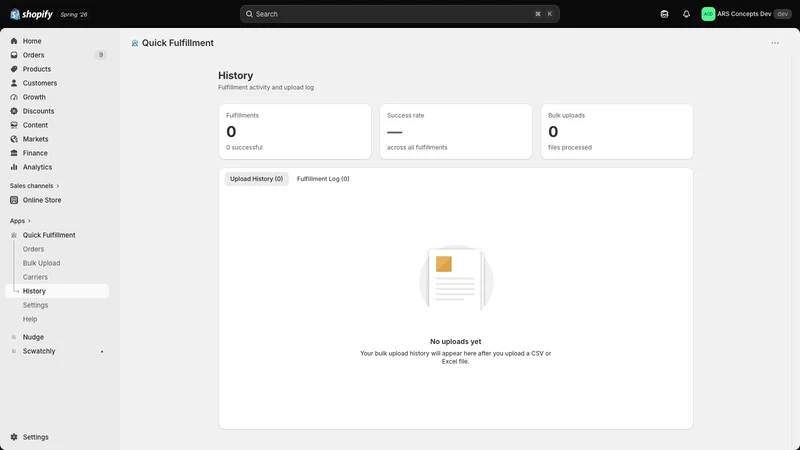Image resolution: width=800 pixels, height=450 pixels.
Task: Click the ACD store avatar
Action: (x=708, y=14)
